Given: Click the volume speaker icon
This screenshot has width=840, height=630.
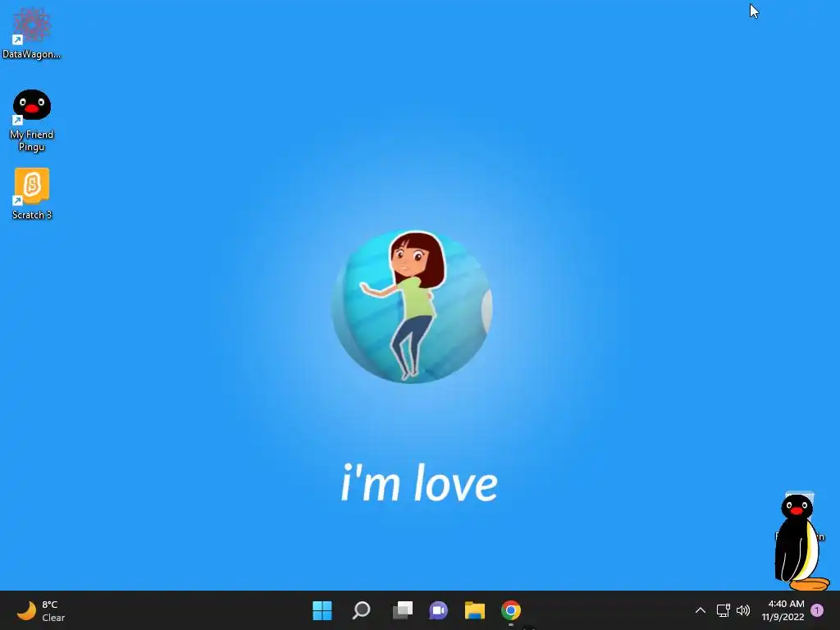Looking at the screenshot, I should click(743, 610).
